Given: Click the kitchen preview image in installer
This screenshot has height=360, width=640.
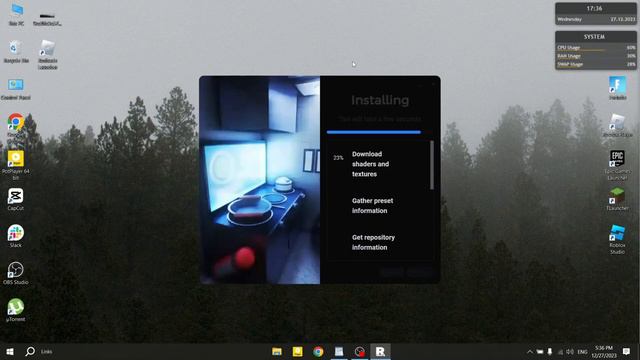Looking at the screenshot, I should (x=260, y=180).
